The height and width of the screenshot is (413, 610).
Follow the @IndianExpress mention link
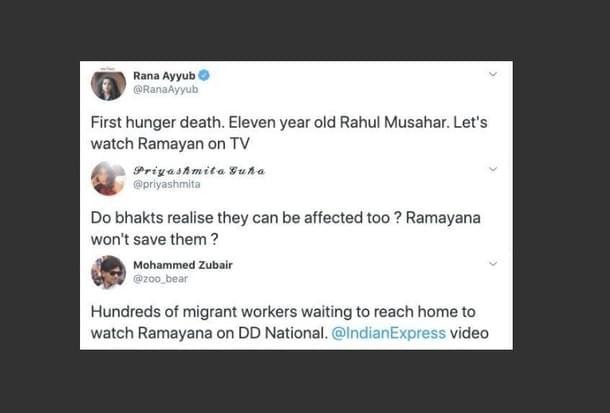point(389,333)
